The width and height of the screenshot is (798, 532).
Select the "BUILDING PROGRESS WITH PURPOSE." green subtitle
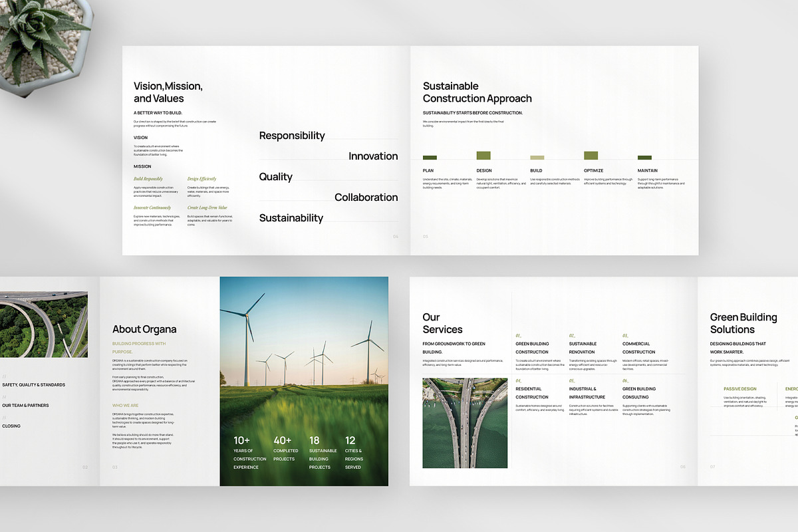[139, 348]
